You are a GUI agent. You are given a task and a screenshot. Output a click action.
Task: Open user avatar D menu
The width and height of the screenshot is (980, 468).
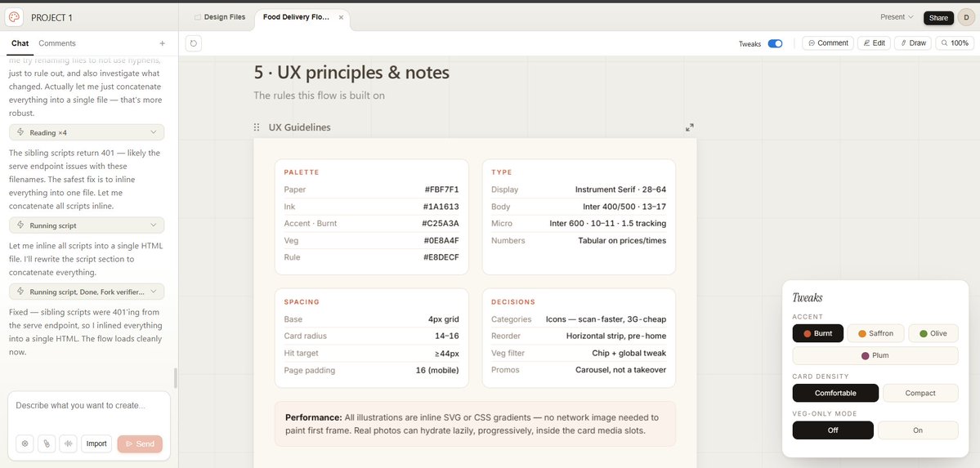tap(965, 17)
